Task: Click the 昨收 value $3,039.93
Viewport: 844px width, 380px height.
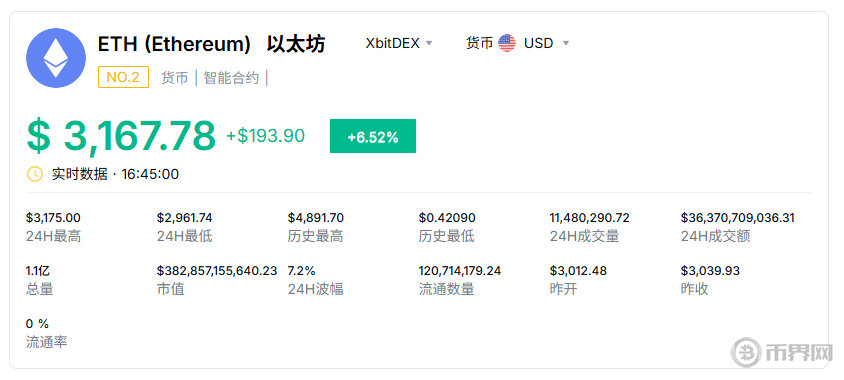Action: click(710, 271)
